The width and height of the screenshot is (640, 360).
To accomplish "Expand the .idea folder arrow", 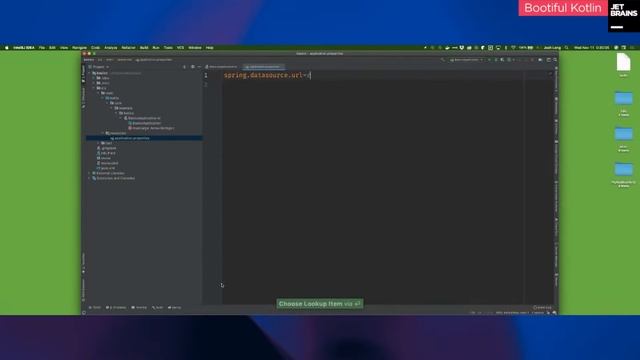I will point(94,78).
